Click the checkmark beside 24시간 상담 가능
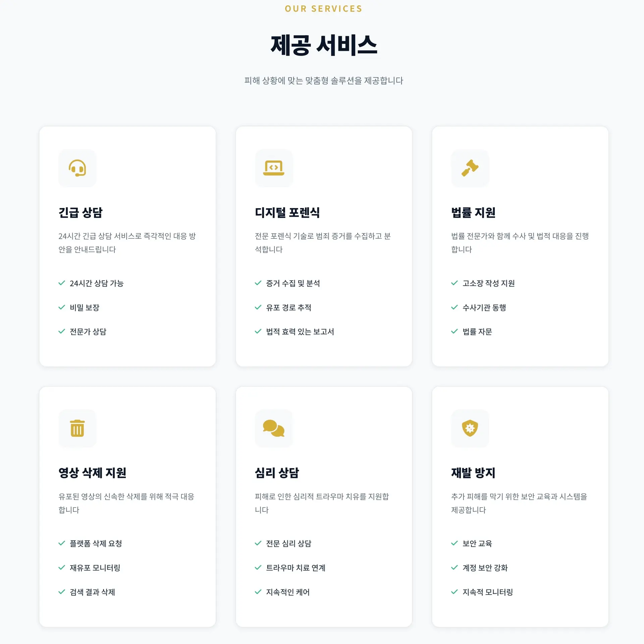 pos(62,283)
